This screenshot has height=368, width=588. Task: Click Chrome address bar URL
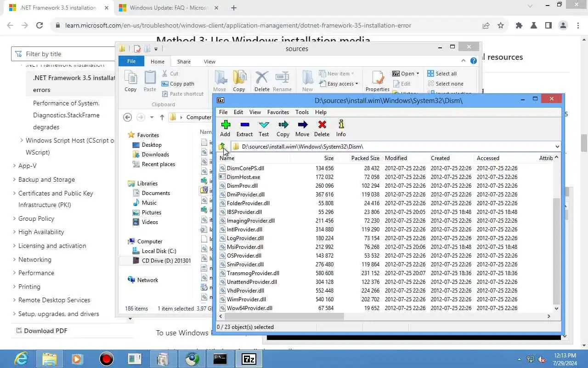(x=238, y=26)
